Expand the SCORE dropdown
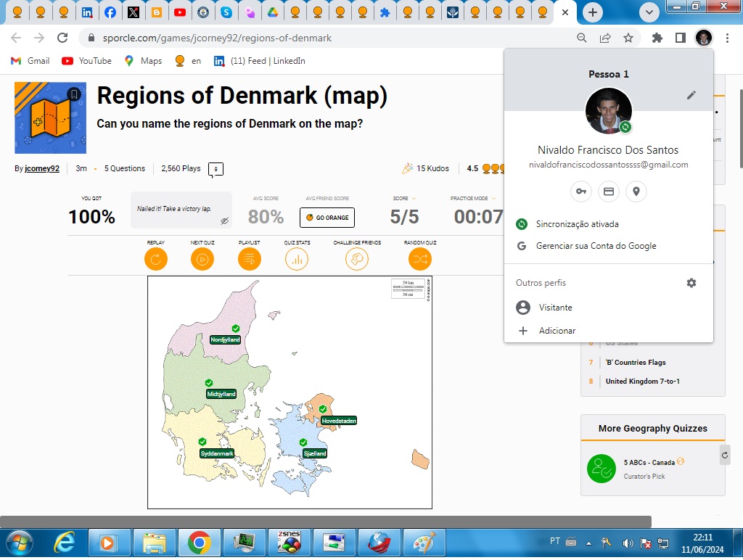Screen dimensions: 743x560 click(413, 199)
